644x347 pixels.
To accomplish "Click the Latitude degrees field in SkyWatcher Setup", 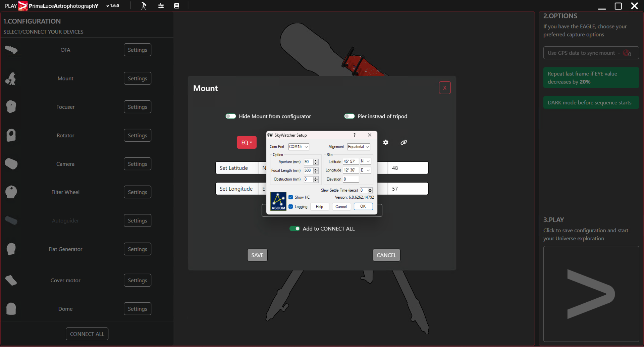I will pyautogui.click(x=351, y=161).
